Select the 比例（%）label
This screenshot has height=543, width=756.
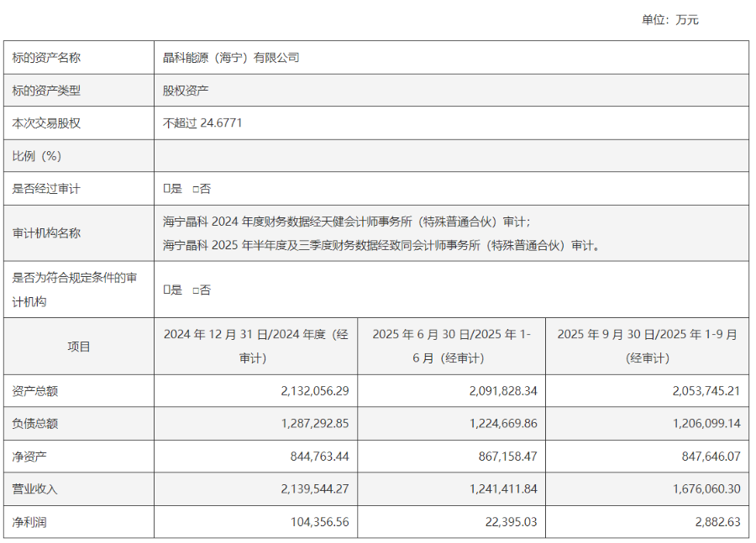(37, 156)
